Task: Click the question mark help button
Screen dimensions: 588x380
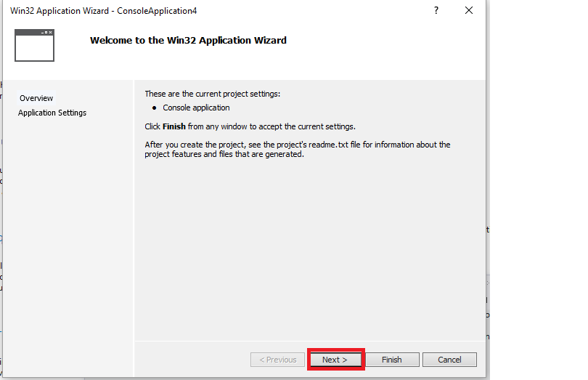Action: point(436,11)
